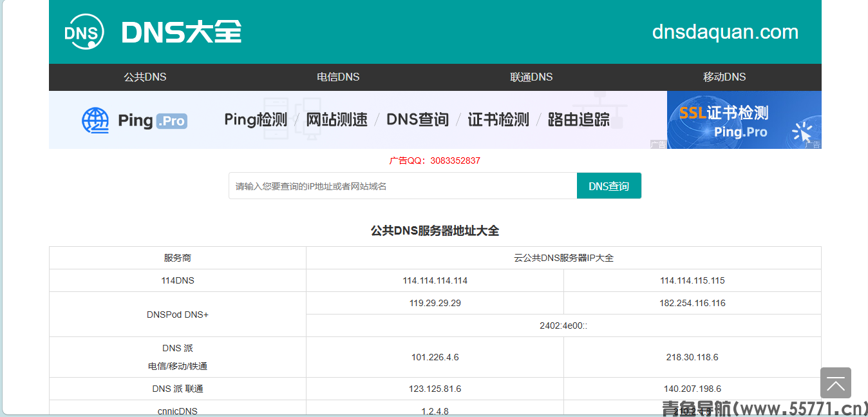Click the 服务商 table header

point(178,258)
